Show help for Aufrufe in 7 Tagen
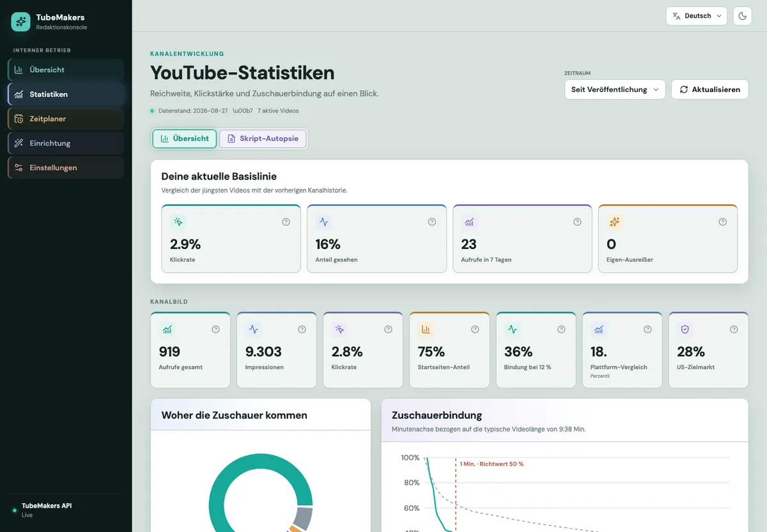Viewport: 767px width, 532px height. pos(577,222)
